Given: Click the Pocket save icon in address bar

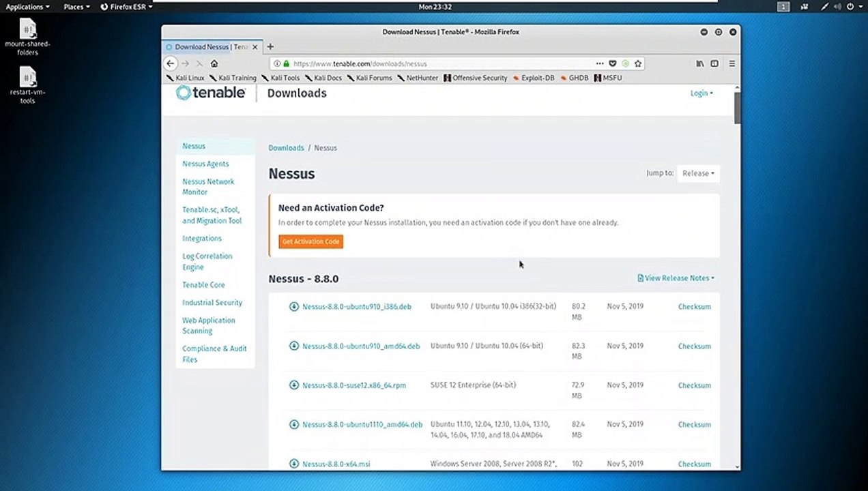Looking at the screenshot, I should pyautogui.click(x=612, y=63).
